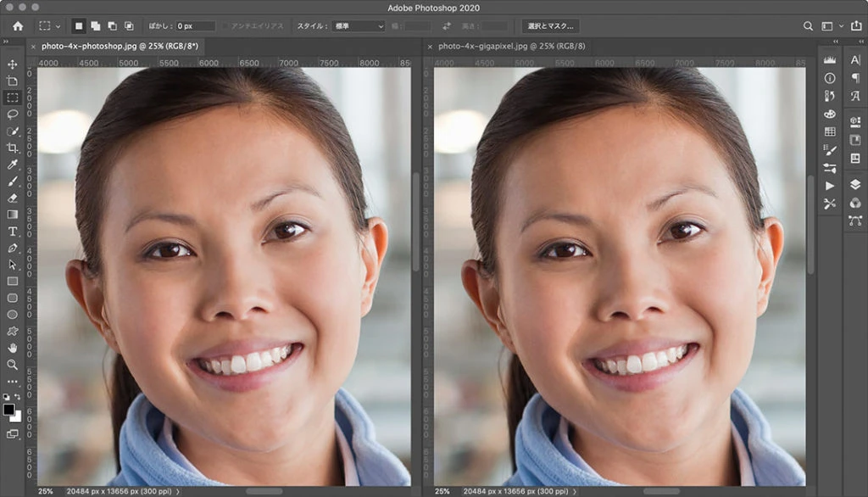Click the 選択とマスク... button
Viewport: 868px width, 497px height.
pyautogui.click(x=550, y=26)
